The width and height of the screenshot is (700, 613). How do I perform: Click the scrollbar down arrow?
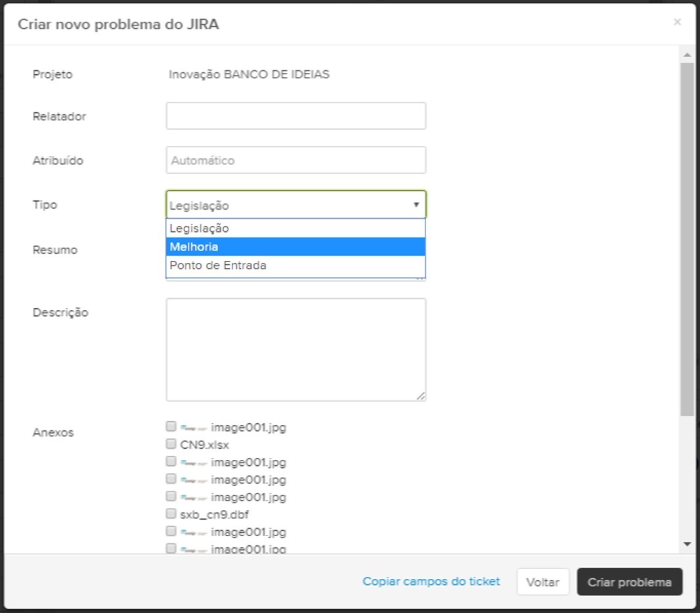[687, 544]
